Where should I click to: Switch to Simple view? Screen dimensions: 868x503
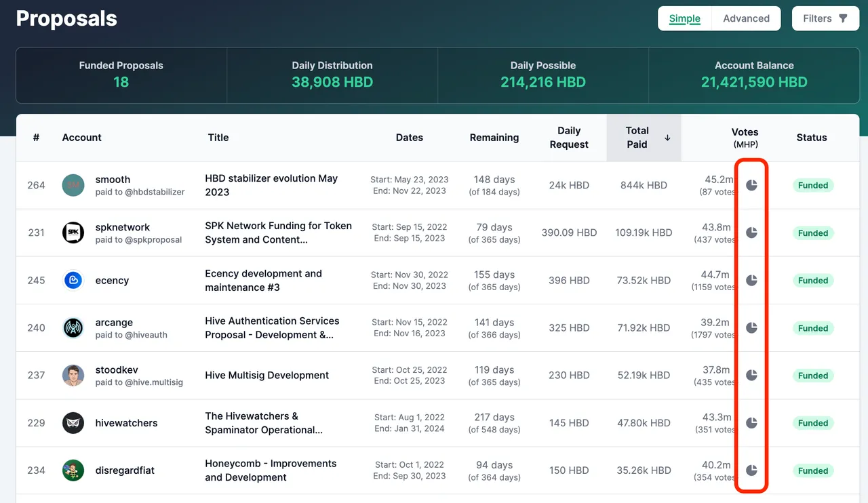coord(685,18)
